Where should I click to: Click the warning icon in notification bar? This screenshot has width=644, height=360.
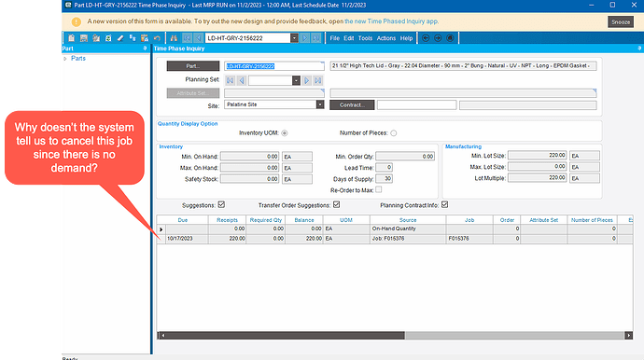point(77,21)
